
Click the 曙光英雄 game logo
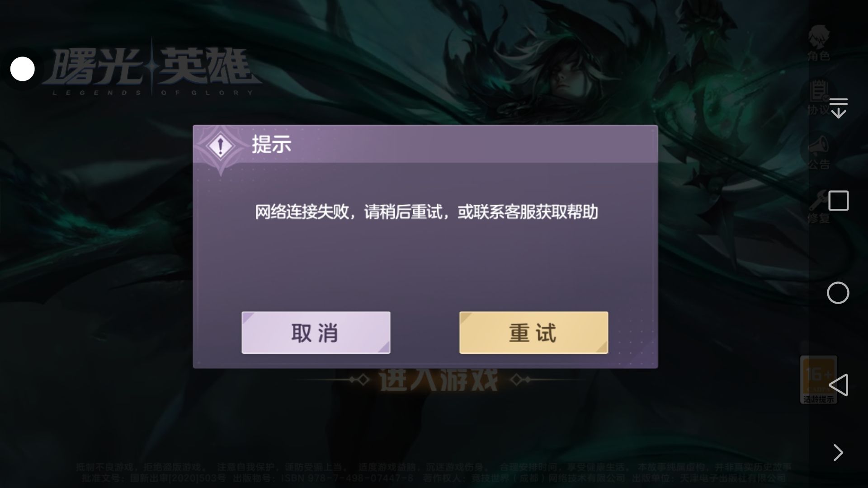click(152, 69)
